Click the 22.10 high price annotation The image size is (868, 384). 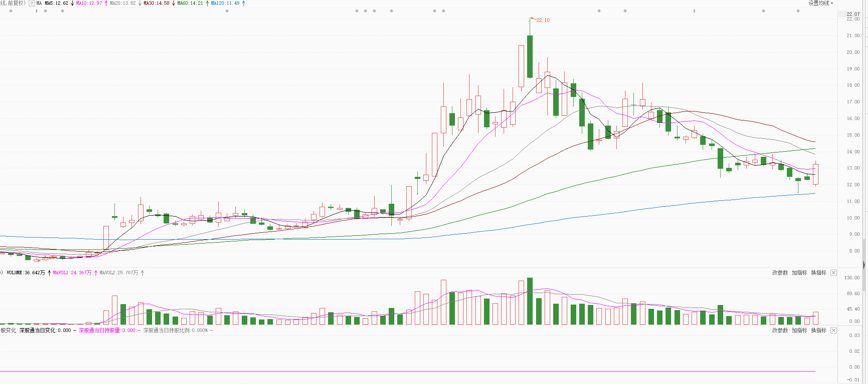tap(543, 20)
